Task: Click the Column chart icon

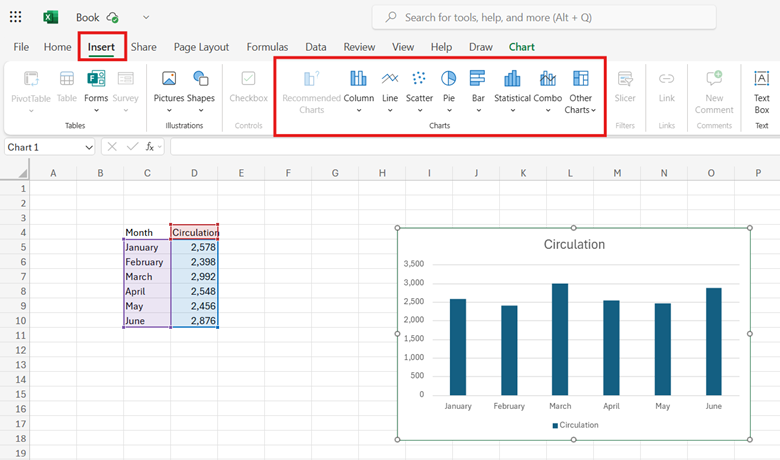Action: click(358, 79)
